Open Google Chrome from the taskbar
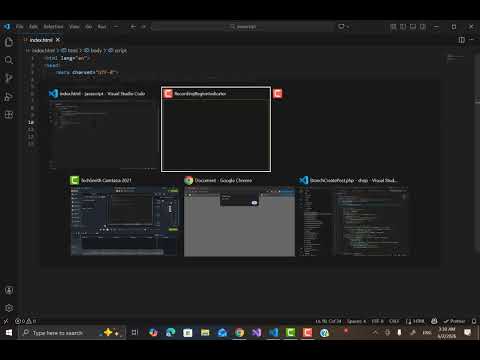 point(239,333)
